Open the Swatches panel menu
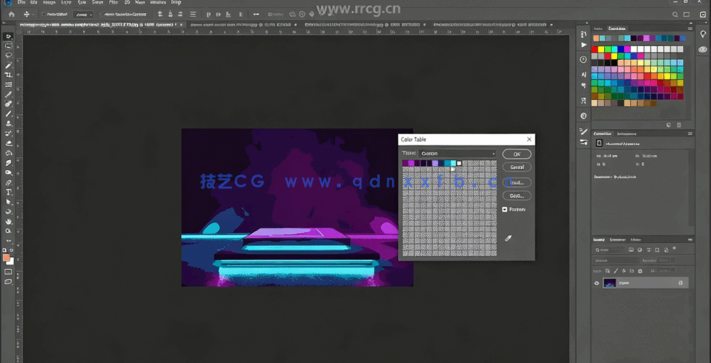This screenshot has height=363, width=711. [690, 28]
